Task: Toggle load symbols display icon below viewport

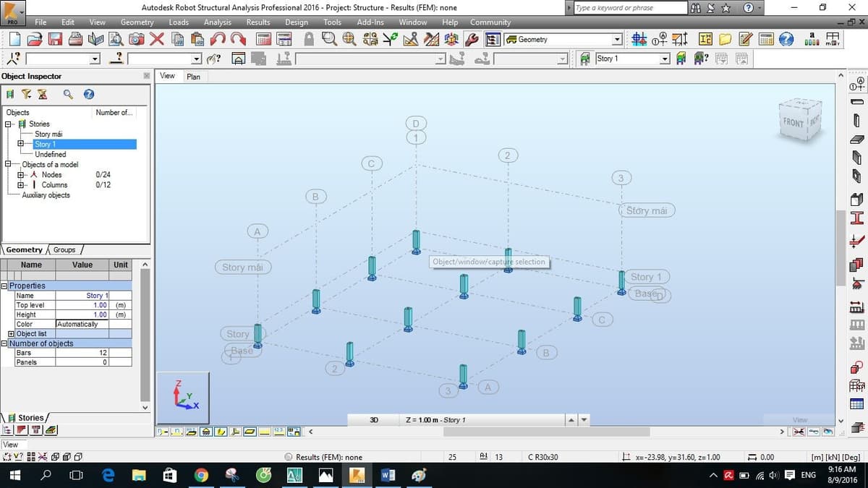Action: 265,432
